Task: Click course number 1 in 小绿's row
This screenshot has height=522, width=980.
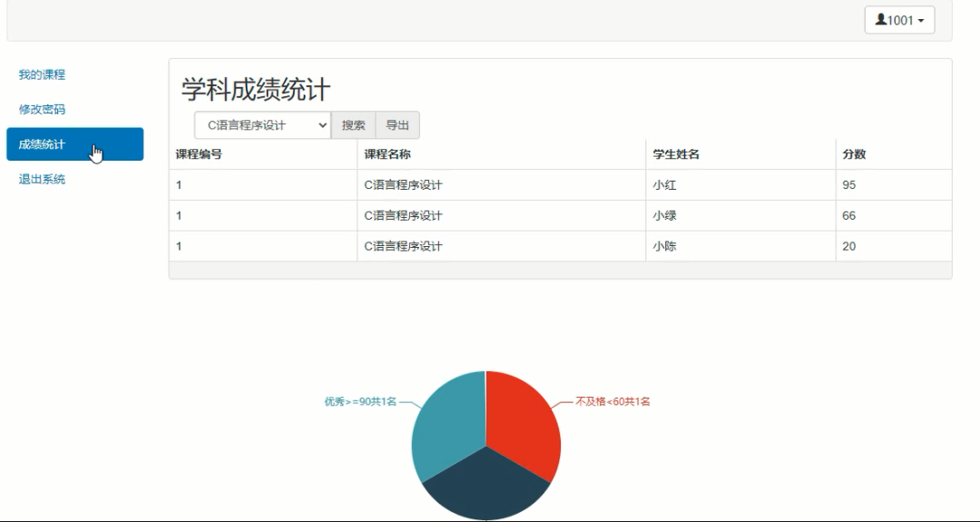Action: click(179, 216)
